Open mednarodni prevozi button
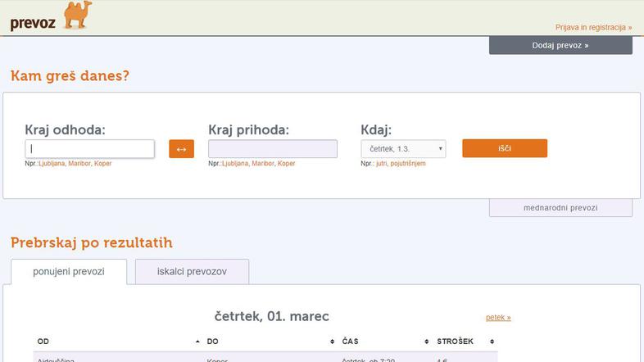Image resolution: width=644 pixels, height=362 pixels. coord(560,208)
